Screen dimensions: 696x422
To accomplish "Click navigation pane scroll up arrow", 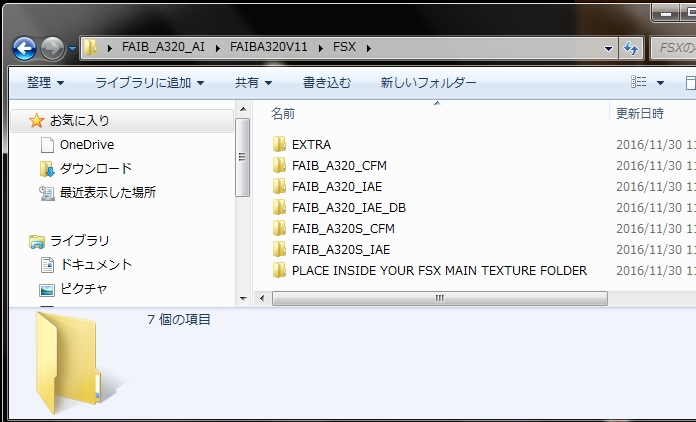I will point(243,109).
